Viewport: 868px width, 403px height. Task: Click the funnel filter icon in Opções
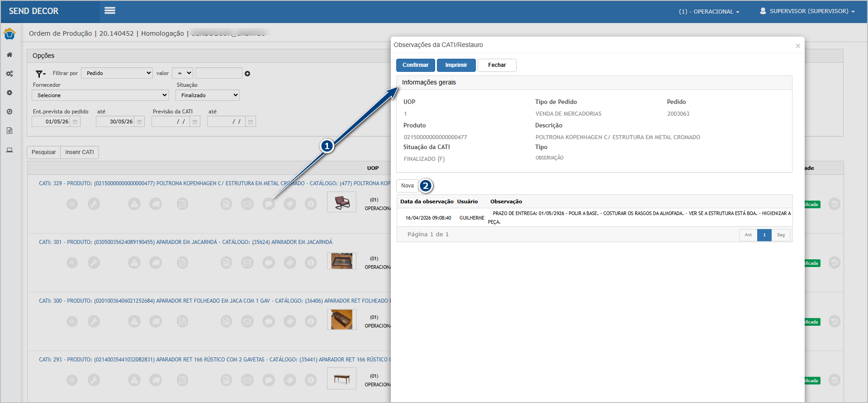click(x=41, y=74)
